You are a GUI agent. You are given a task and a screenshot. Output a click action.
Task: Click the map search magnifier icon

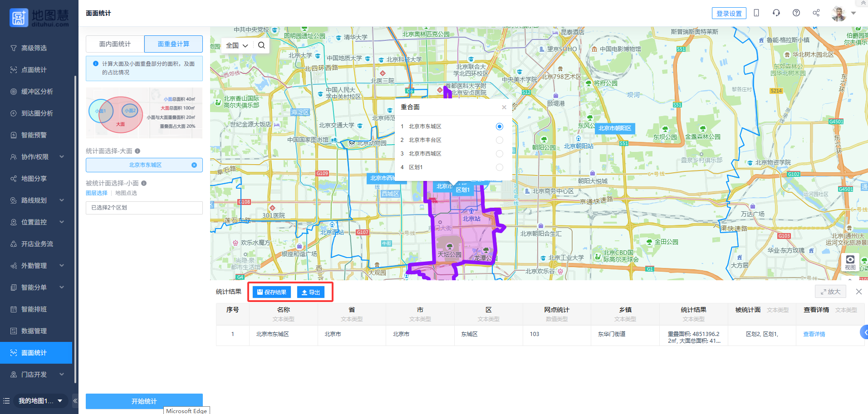(261, 45)
